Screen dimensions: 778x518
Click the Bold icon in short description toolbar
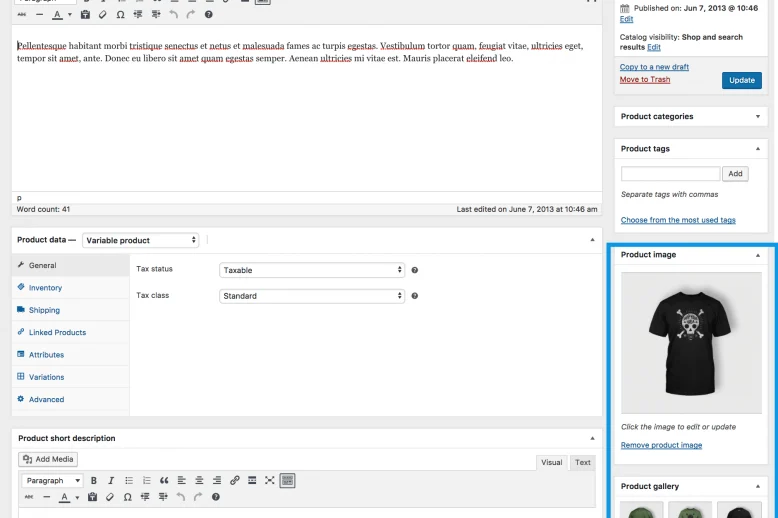[x=95, y=481]
